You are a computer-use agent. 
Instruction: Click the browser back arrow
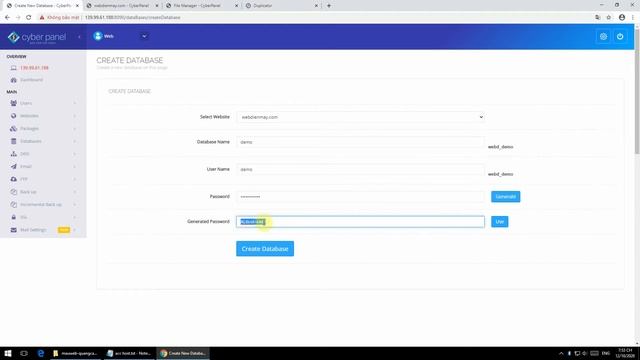coord(7,18)
